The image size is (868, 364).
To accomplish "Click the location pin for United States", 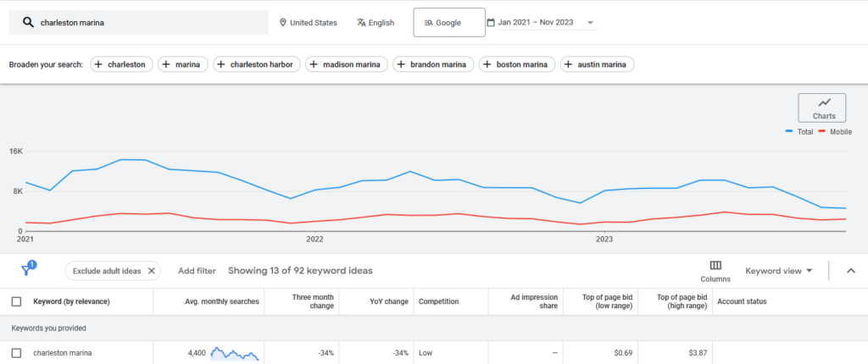I will pyautogui.click(x=283, y=23).
